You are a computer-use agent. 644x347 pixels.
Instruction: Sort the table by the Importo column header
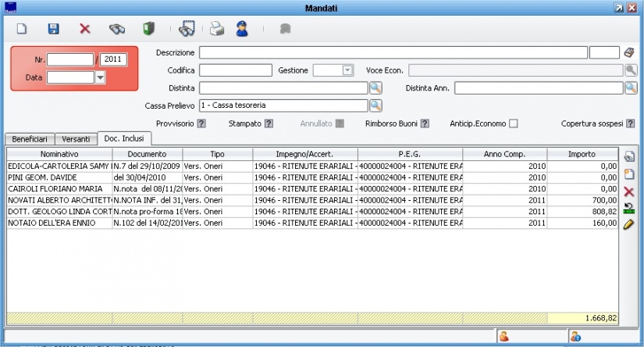(581, 154)
